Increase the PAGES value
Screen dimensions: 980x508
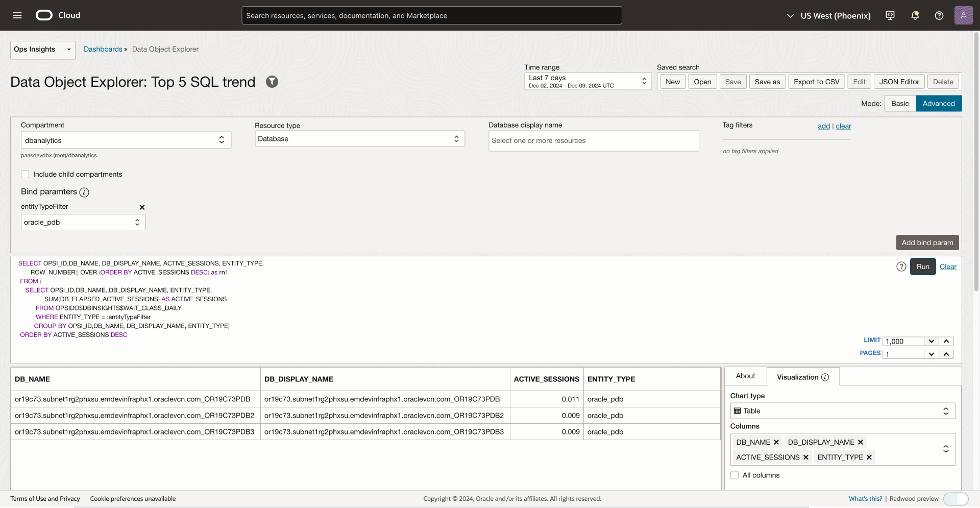946,354
